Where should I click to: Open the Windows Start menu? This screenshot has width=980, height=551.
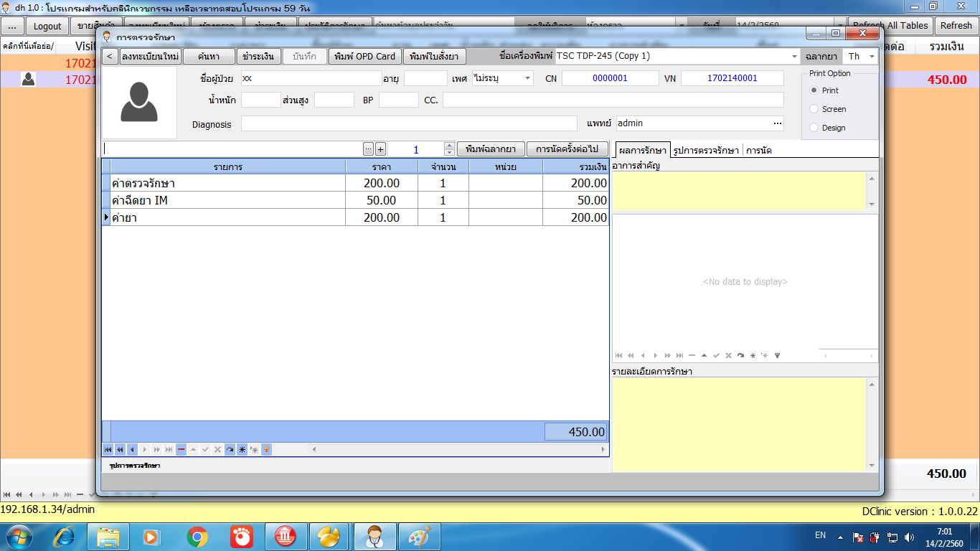click(x=19, y=536)
